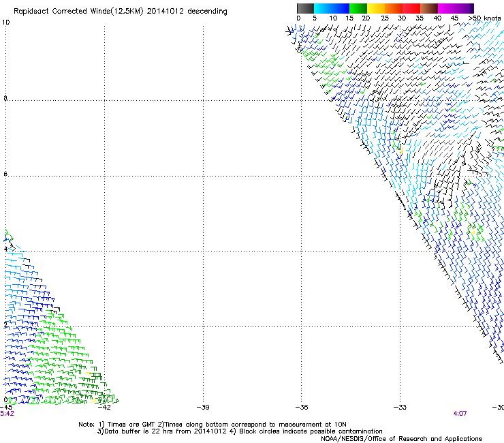Click the date '20141012' in the title

click(166, 11)
